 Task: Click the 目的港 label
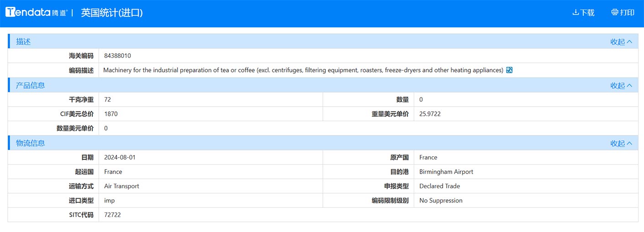coord(399,172)
